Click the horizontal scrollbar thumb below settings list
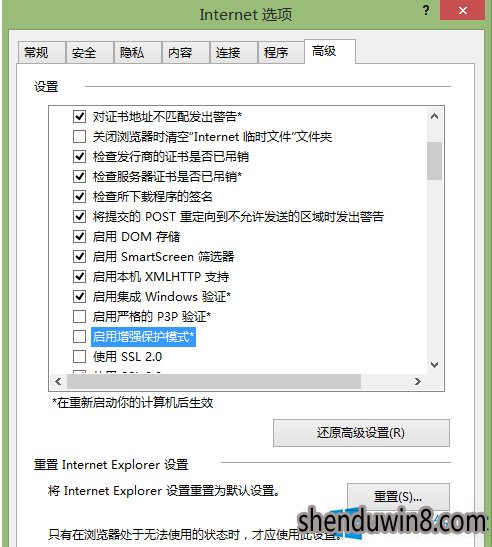492x547 pixels. [x=214, y=381]
